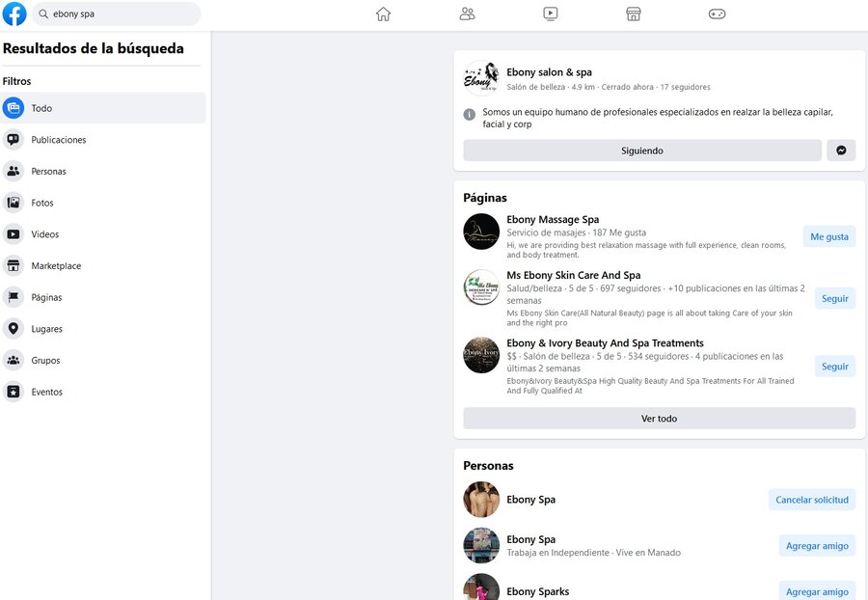Click the Videos filter icon
Screen dimensions: 868x600
14,234
